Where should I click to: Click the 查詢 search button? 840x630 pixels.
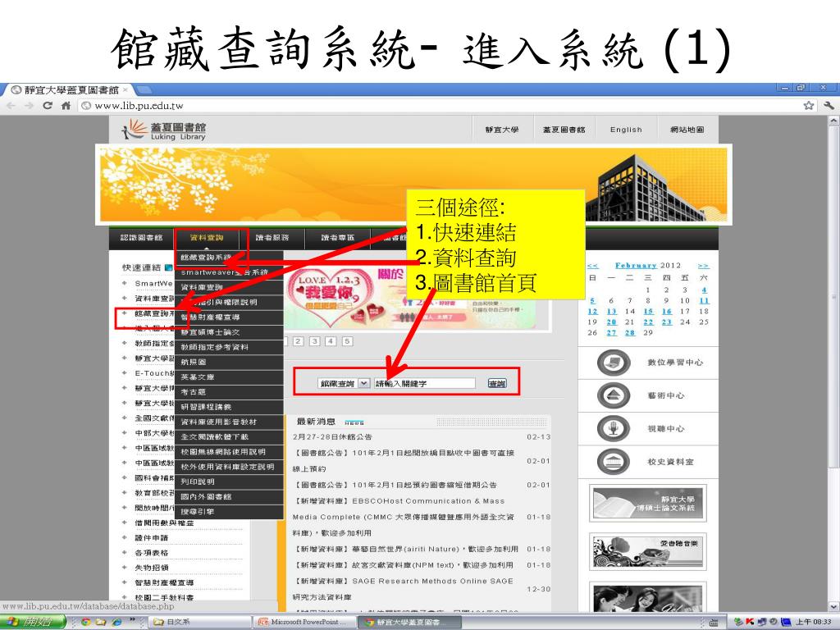tap(497, 384)
